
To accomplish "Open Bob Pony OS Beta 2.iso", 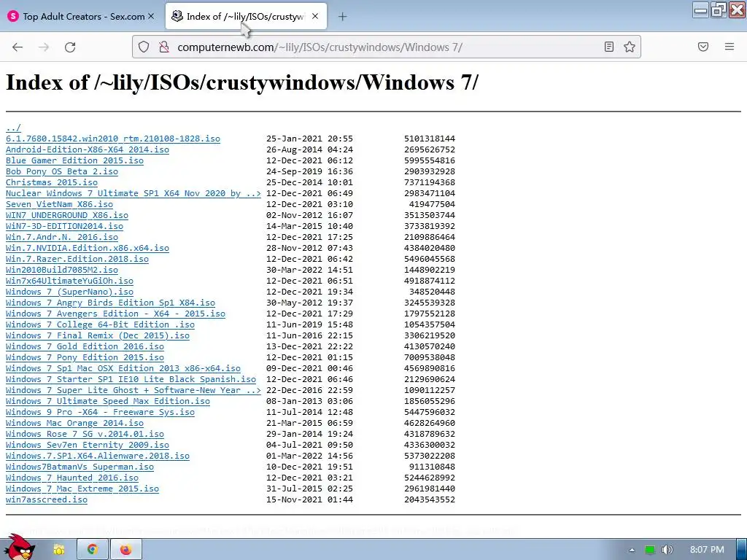I will click(x=62, y=171).
